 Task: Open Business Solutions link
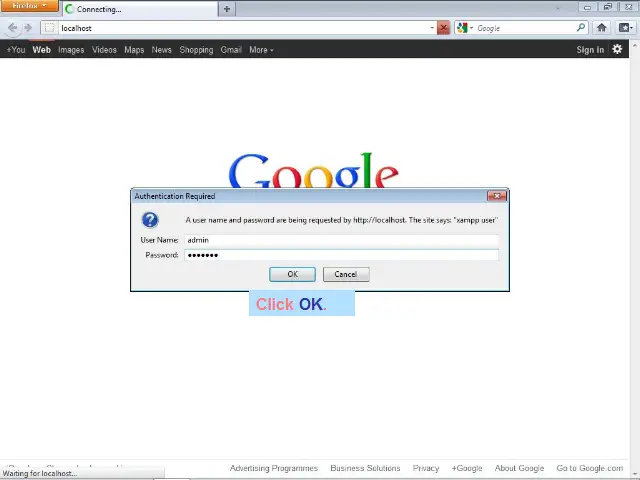pyautogui.click(x=365, y=468)
